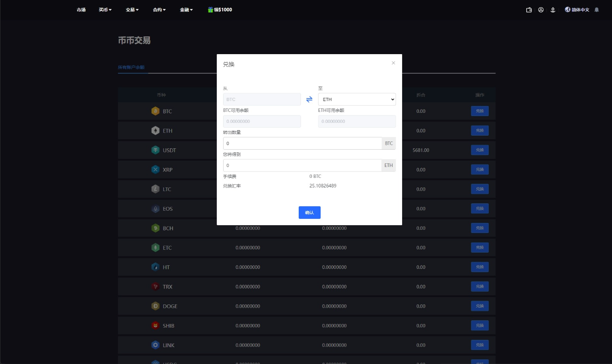612x364 pixels.
Task: Close the 兑换 dialog with X
Action: click(x=393, y=63)
